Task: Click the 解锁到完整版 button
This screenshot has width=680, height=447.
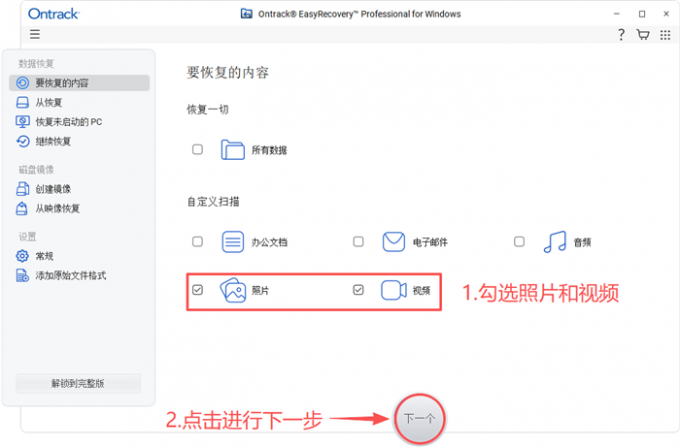Action: [78, 383]
